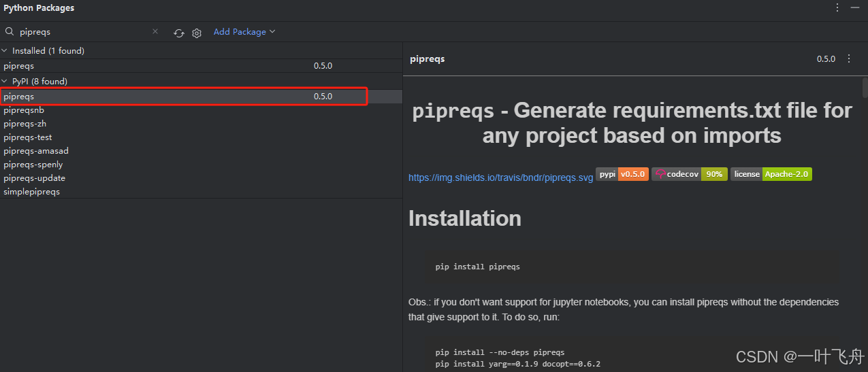Click the pipreqs search input field
Image resolution: width=868 pixels, height=372 pixels.
click(82, 31)
